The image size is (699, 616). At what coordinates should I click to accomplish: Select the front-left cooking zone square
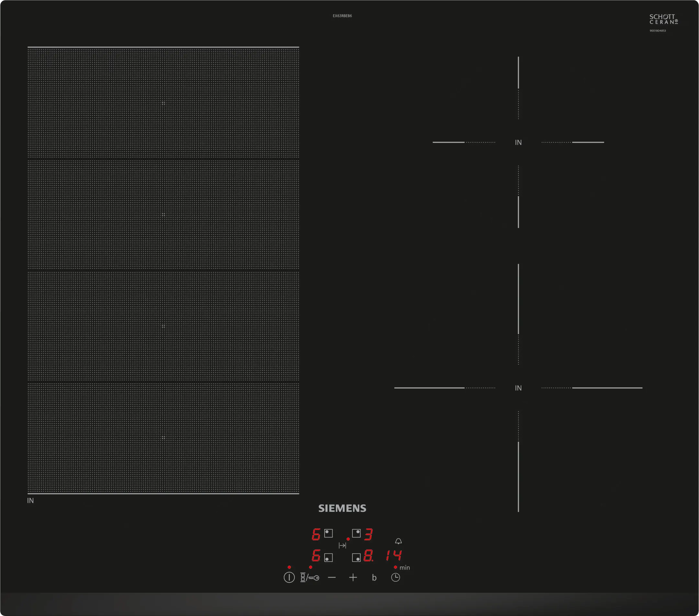coord(328,557)
